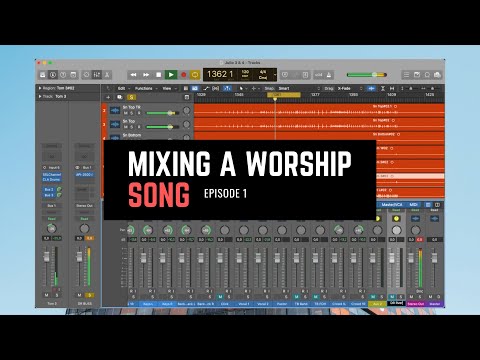Open the Edit menu in the tracks area

tap(123, 88)
